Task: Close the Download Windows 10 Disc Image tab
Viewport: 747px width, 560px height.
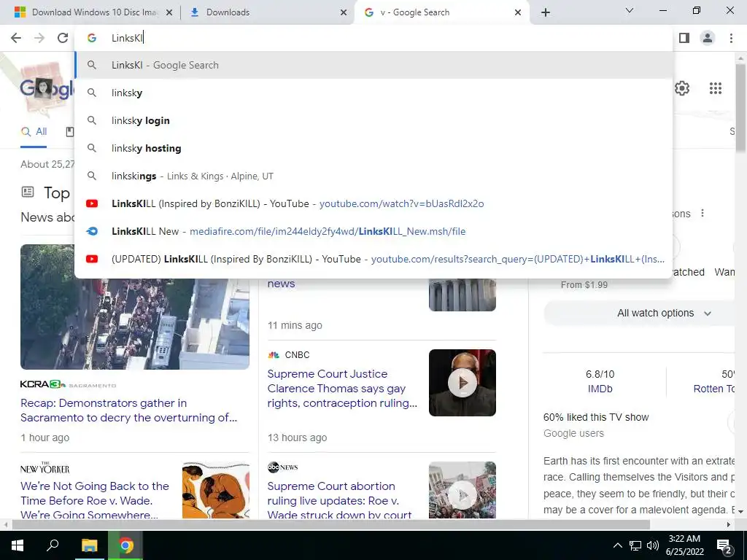Action: 169,12
